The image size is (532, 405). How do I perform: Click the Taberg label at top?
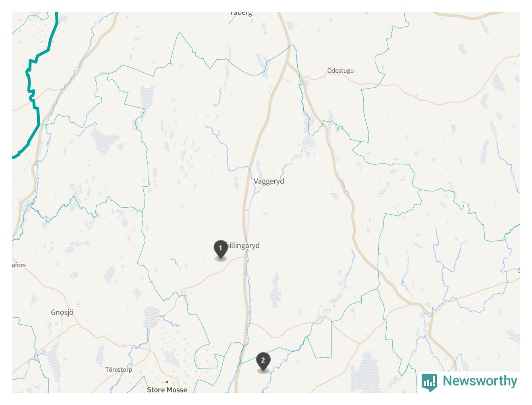click(x=241, y=13)
